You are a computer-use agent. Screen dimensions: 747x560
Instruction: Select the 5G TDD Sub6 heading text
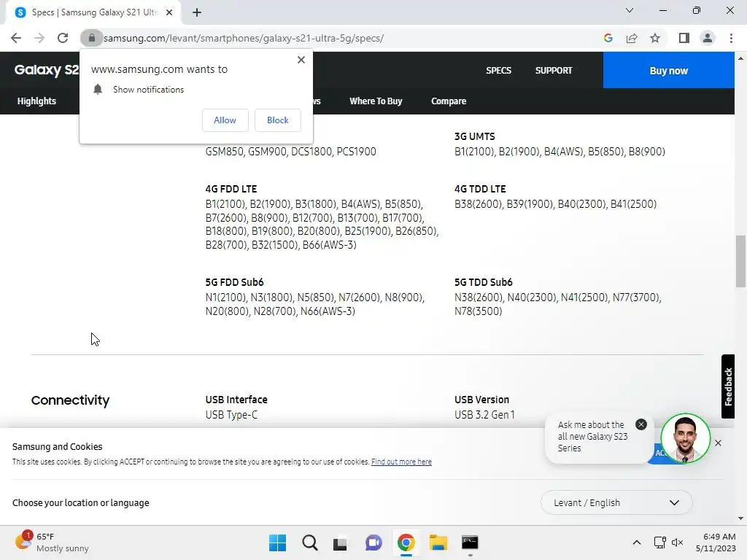[483, 282]
